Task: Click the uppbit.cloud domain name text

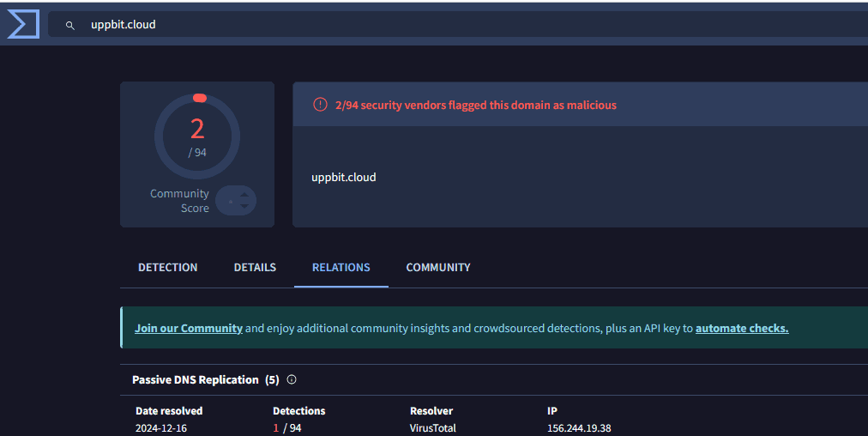Action: coord(343,177)
